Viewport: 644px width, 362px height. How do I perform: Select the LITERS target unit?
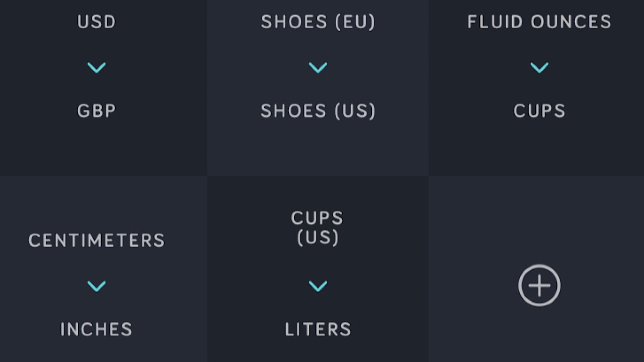(318, 329)
